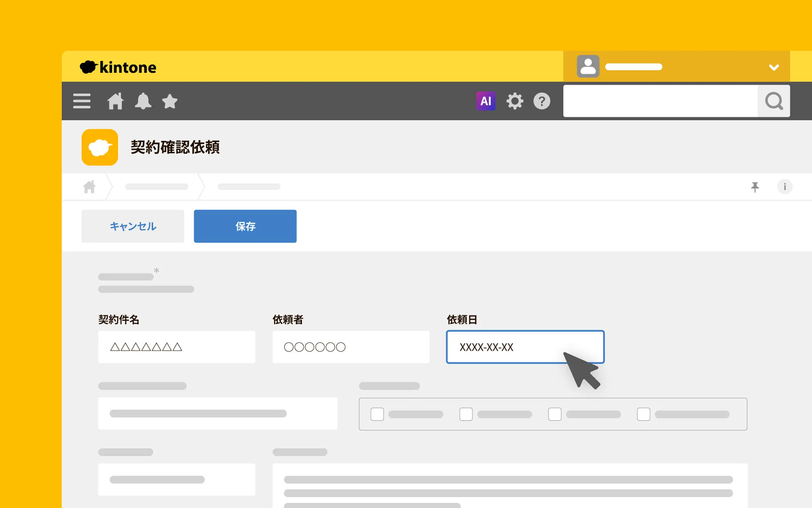Click the first breadcrumb link after home
The width and height of the screenshot is (812, 508).
pos(157,187)
